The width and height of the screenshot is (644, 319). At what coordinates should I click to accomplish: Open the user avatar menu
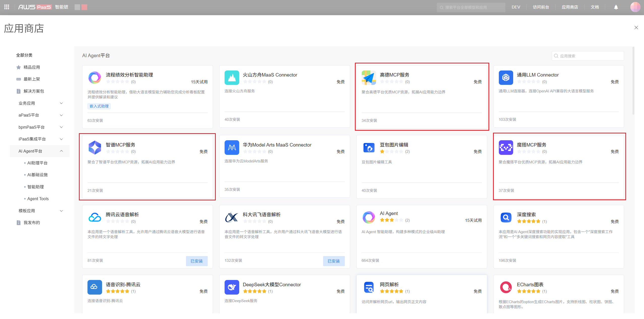point(635,7)
